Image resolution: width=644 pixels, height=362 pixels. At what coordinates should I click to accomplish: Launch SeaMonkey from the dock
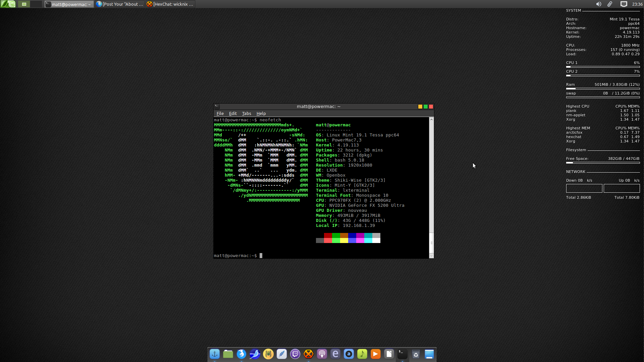pos(255,354)
